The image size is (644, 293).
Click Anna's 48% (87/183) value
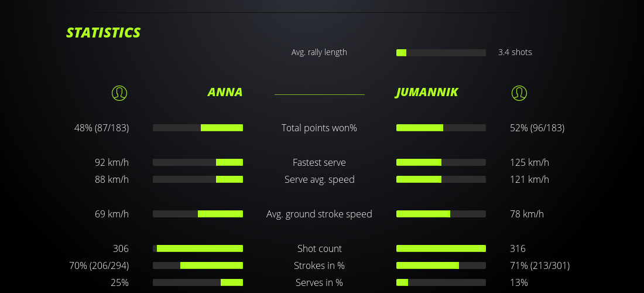point(101,128)
